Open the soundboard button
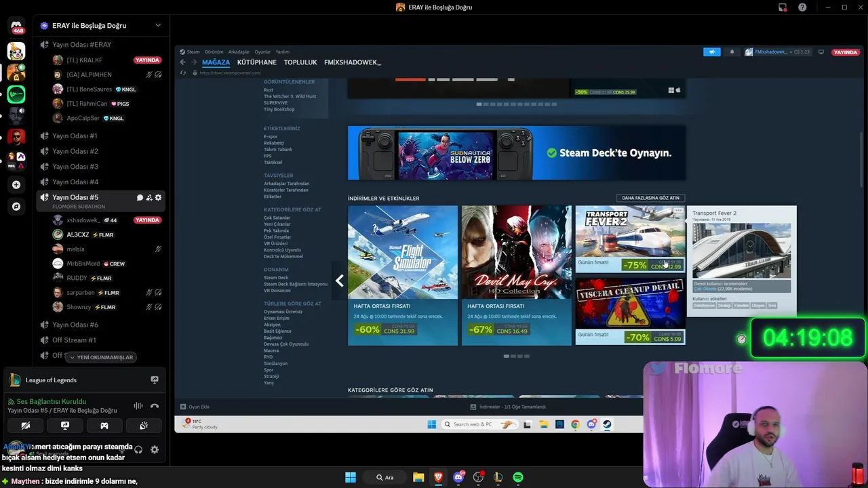 pyautogui.click(x=144, y=426)
